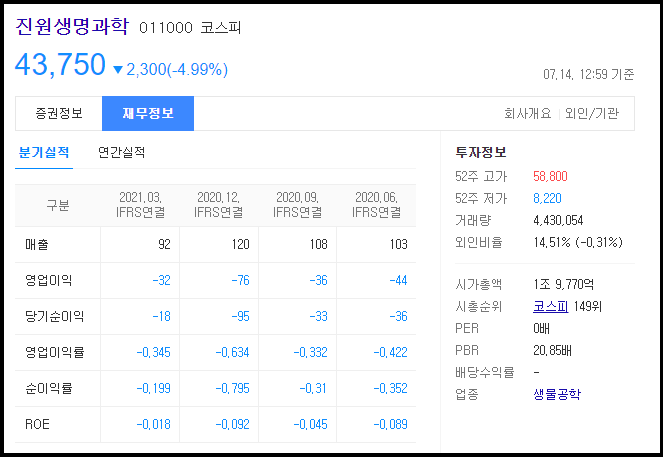Select 2020.12. IFRS연결 column header
Image resolution: width=663 pixels, height=457 pixels.
pyautogui.click(x=219, y=205)
